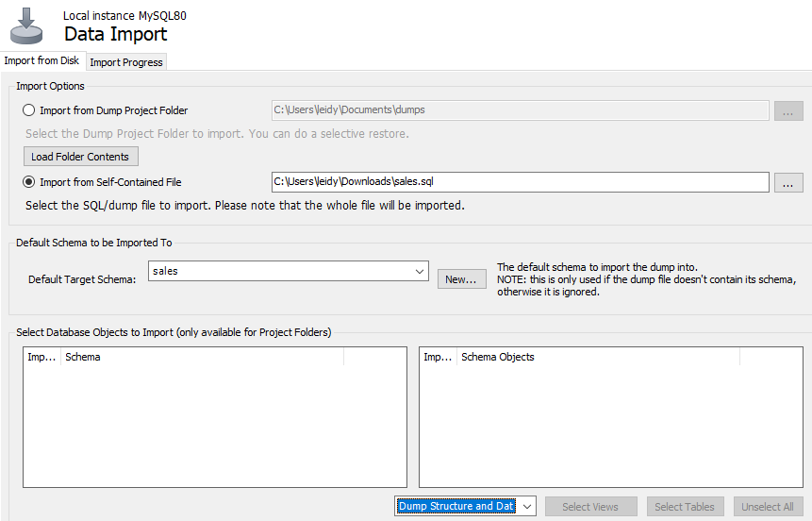The image size is (812, 521).
Task: Select Import from Dump Project Folder option
Action: [29, 110]
